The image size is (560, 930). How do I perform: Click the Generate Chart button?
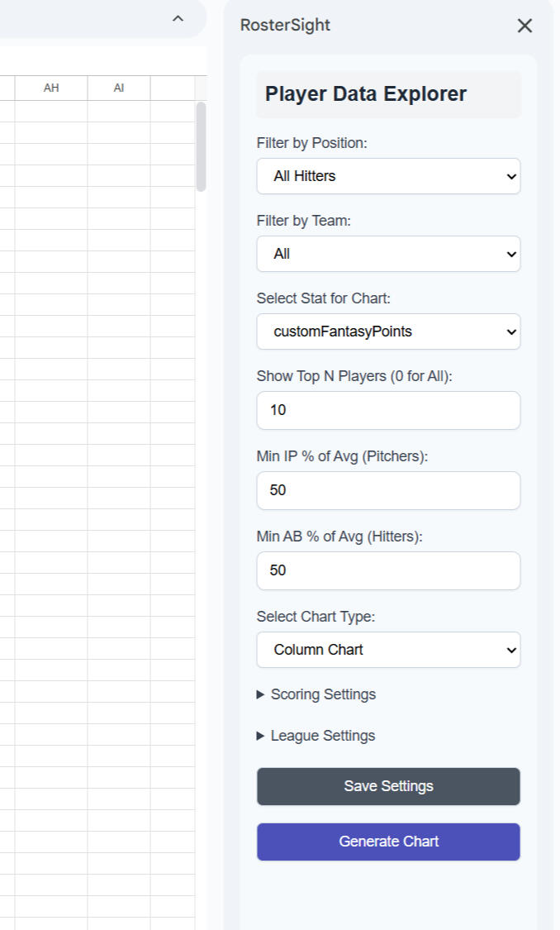click(x=388, y=842)
